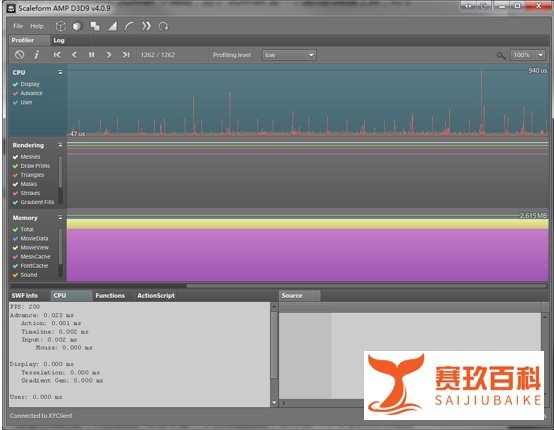
Task: Toggle the MeshCache memory checkbox
Action: coord(15,257)
